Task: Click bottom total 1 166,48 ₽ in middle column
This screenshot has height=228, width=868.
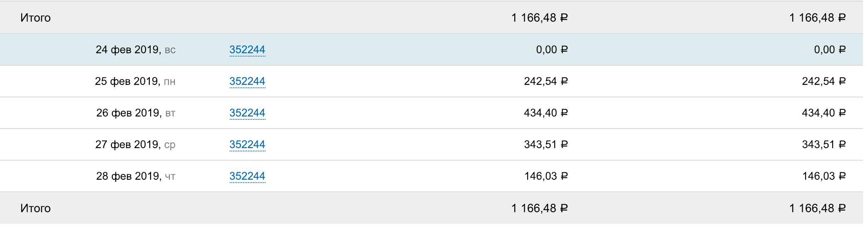Action: point(539,208)
